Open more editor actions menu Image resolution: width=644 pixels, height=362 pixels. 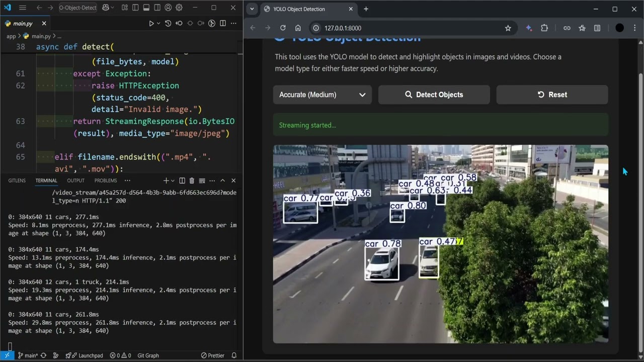[233, 23]
